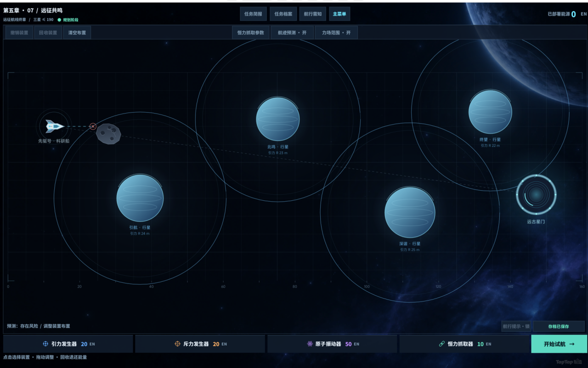Click the 远古星门 label text

(536, 221)
